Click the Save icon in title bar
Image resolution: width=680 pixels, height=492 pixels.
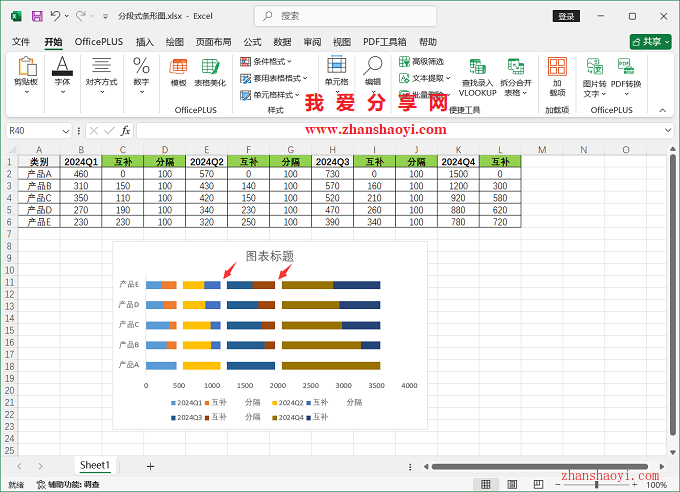[x=37, y=17]
